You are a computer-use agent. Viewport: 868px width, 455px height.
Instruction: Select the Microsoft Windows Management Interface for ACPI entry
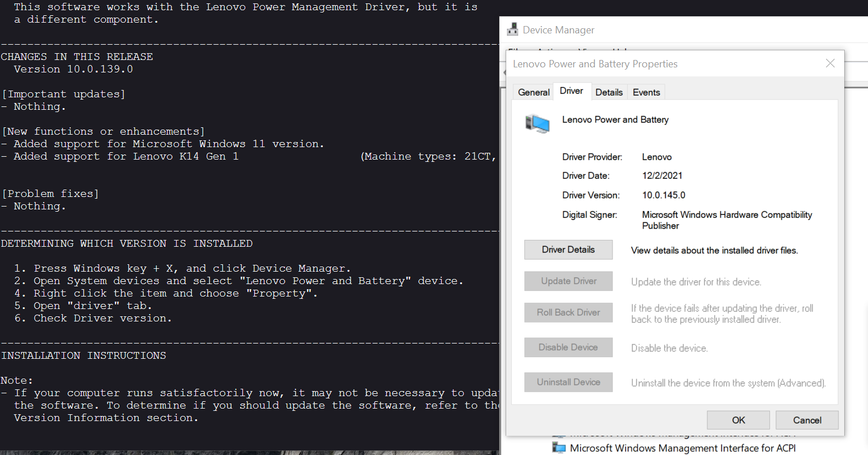682,448
